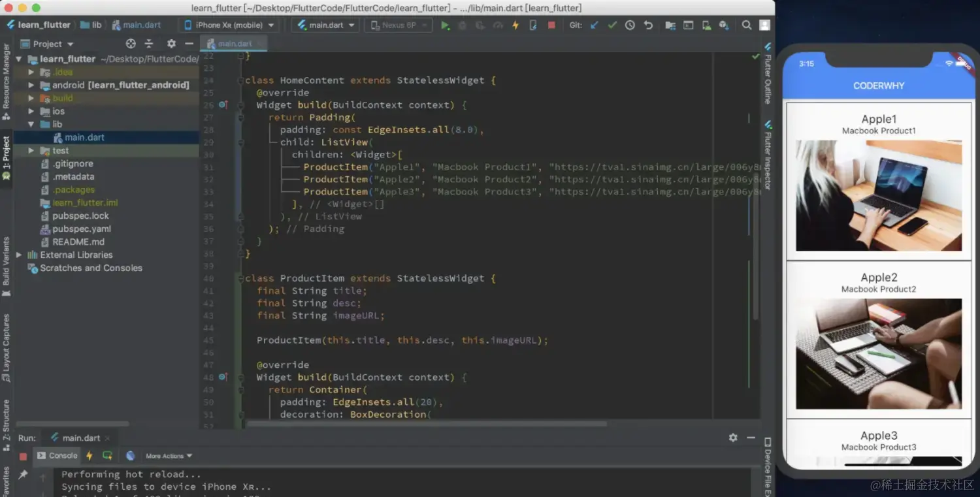Click main.dart breadcrumb in navigation bar

coord(136,25)
